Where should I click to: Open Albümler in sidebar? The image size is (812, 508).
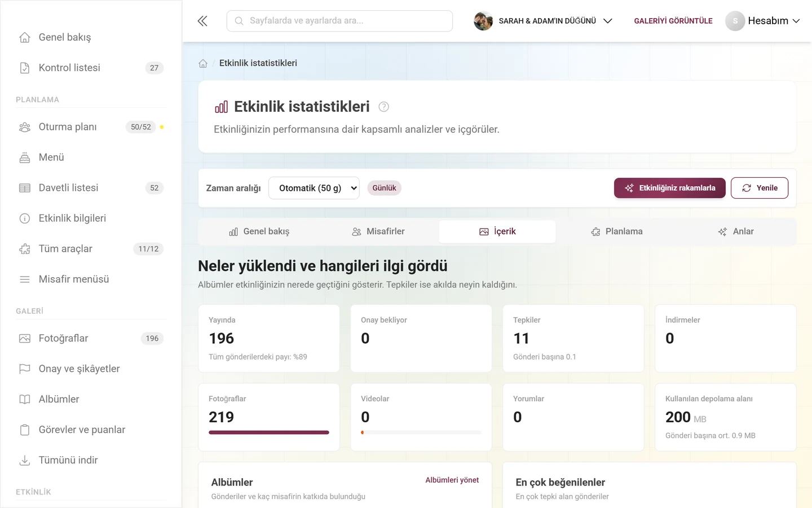pos(91,400)
